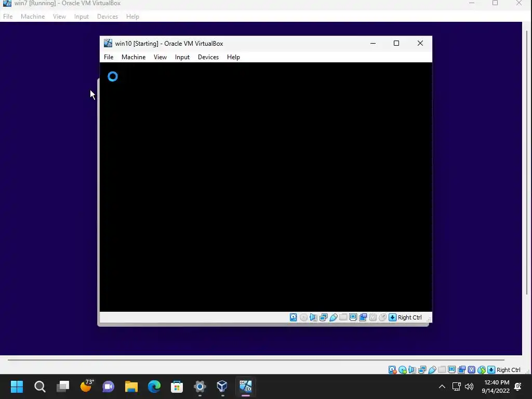Open Microsoft Store from taskbar
Viewport: 532px width, 399px height.
tap(177, 387)
